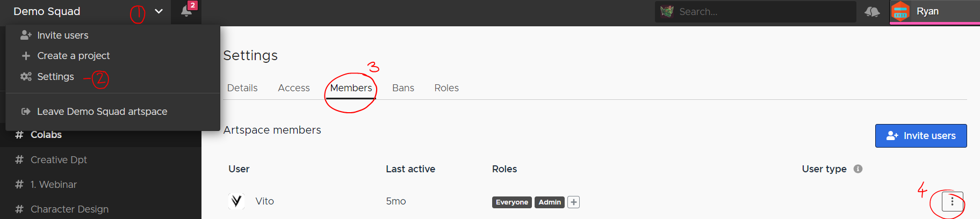Switch to the Access tab
Viewport: 980px width, 219px height.
pos(294,88)
